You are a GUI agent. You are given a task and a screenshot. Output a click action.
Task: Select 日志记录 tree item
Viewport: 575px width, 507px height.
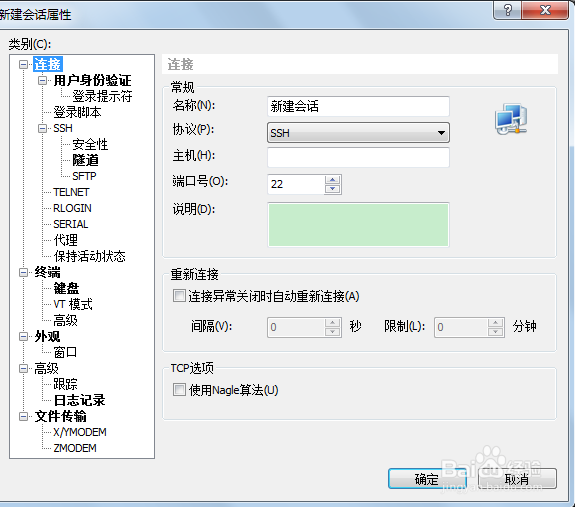tap(80, 400)
